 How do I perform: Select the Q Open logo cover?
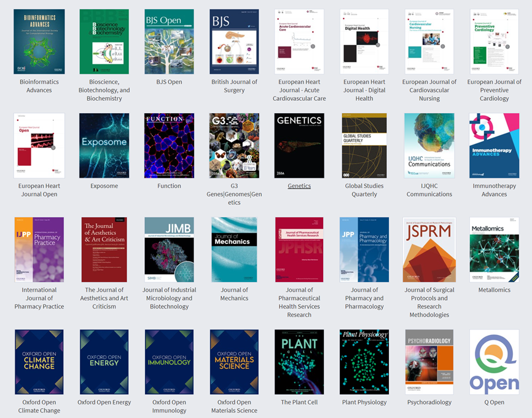pos(495,362)
